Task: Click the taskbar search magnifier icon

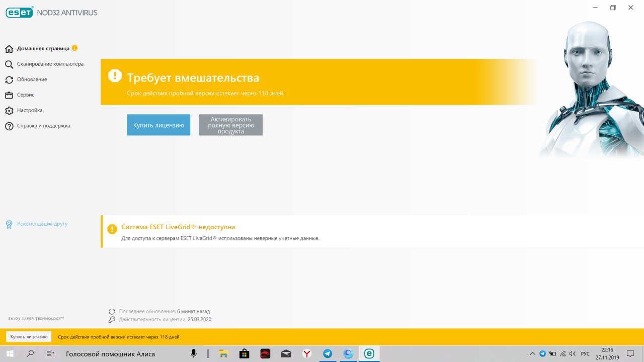Action: tap(30, 353)
